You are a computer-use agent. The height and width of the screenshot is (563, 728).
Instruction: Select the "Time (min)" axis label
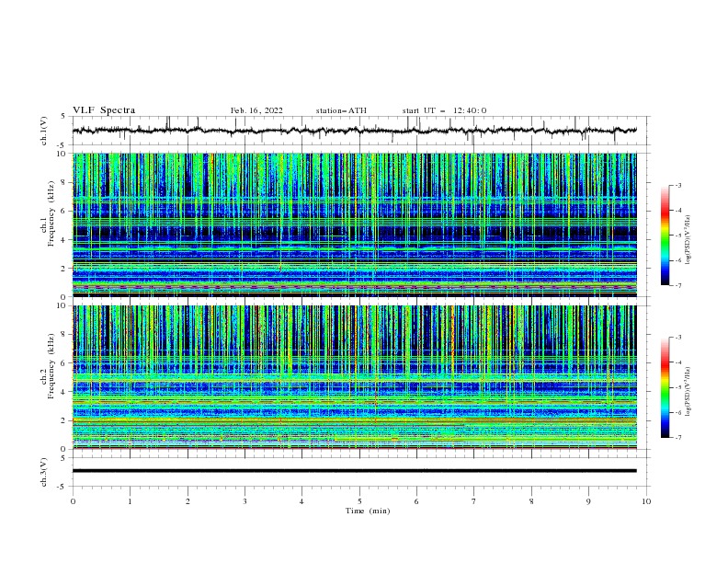368,511
